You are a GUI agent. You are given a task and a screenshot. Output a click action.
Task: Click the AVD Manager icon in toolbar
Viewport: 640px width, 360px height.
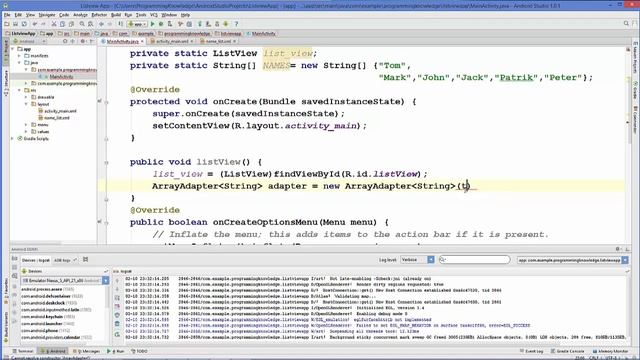point(208,24)
